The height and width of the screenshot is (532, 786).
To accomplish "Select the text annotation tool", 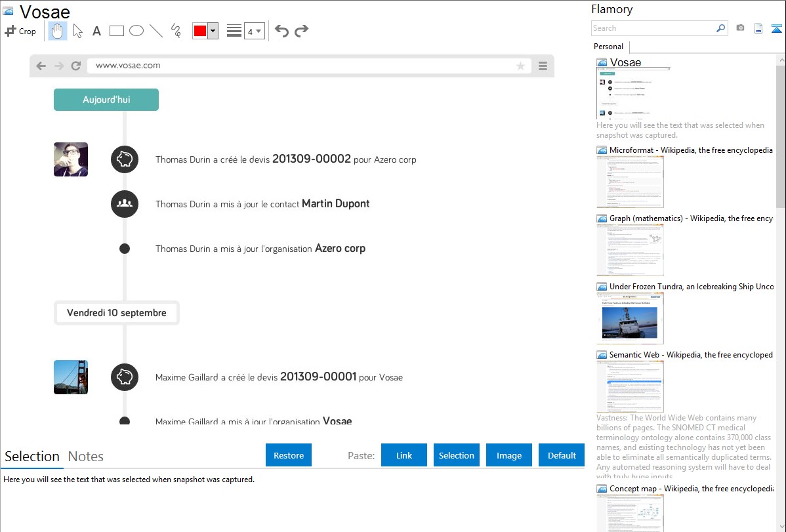I will pos(96,31).
